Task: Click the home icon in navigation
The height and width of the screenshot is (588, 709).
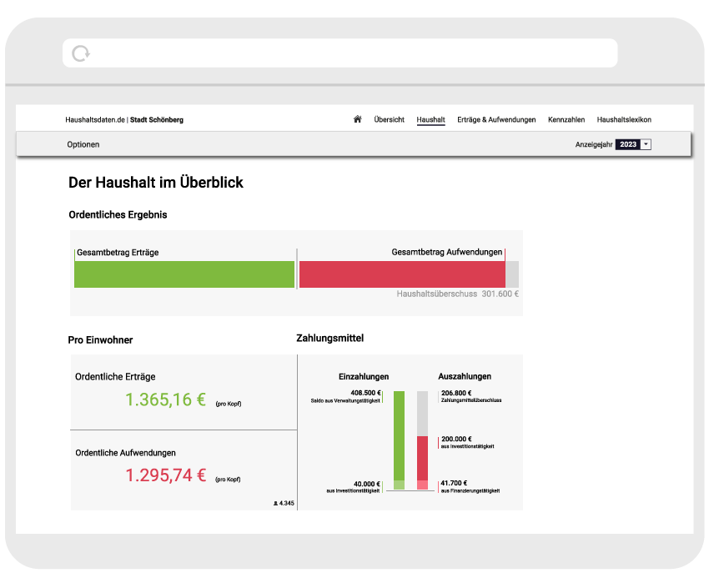Action: [357, 119]
